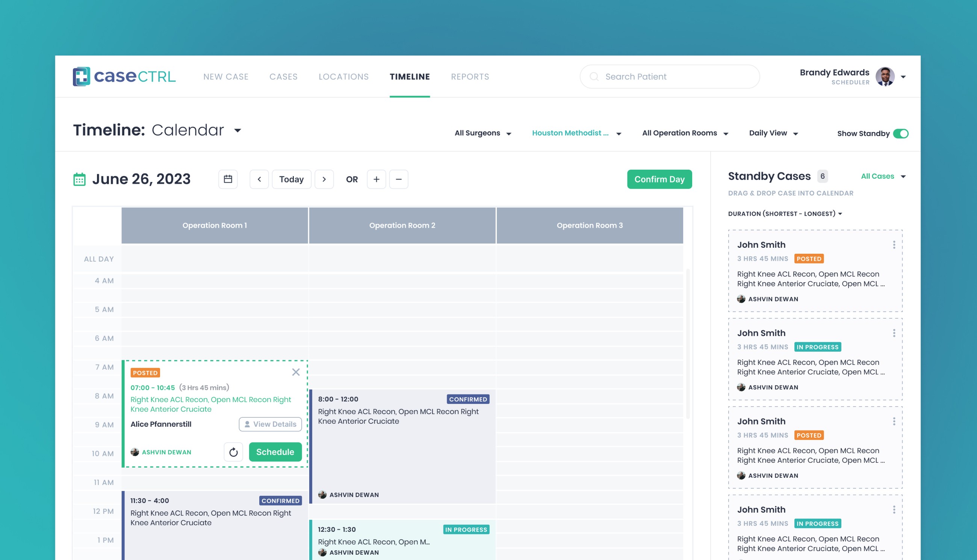
Task: Click the reset refresh icon beside Schedule
Action: [233, 452]
